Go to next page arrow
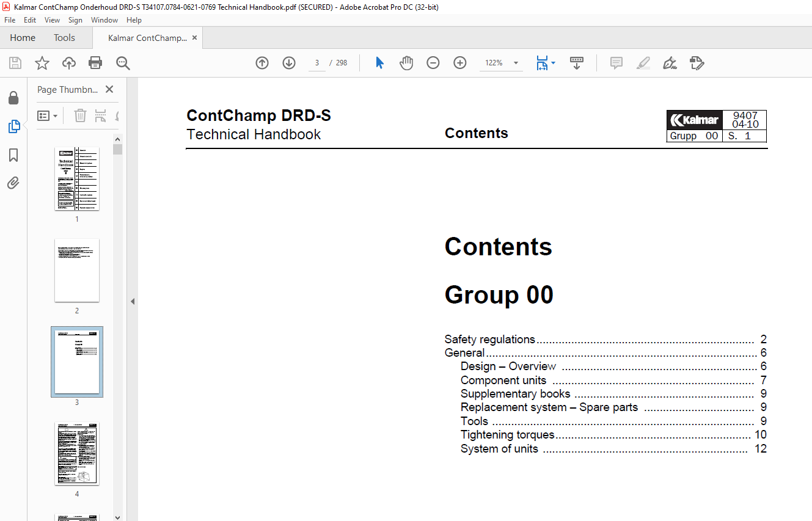 tap(289, 63)
